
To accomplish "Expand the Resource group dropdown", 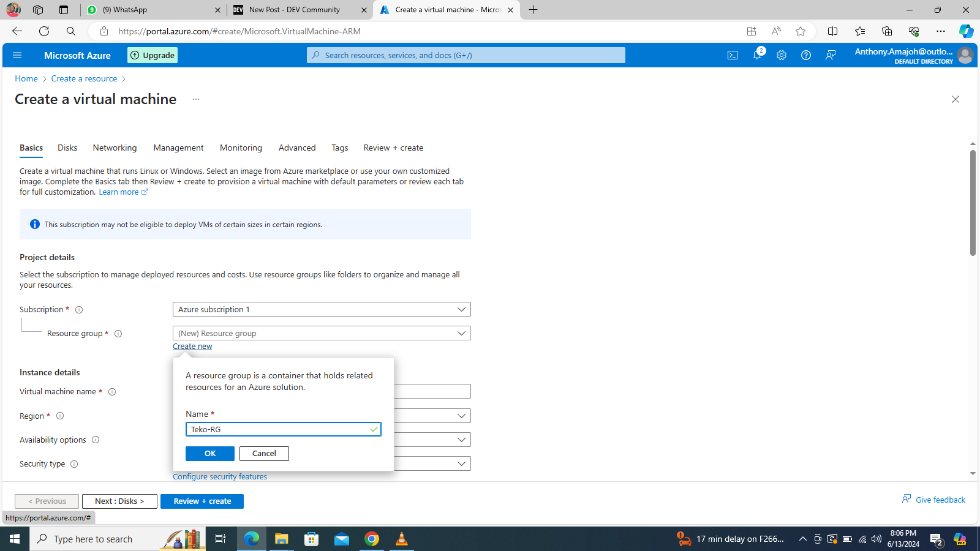I will pyautogui.click(x=322, y=333).
